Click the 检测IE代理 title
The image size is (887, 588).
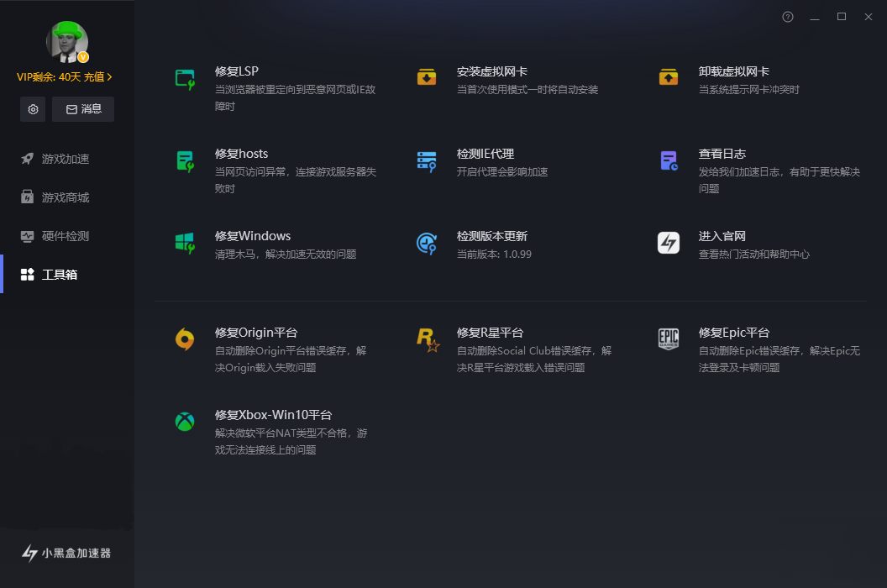point(485,154)
